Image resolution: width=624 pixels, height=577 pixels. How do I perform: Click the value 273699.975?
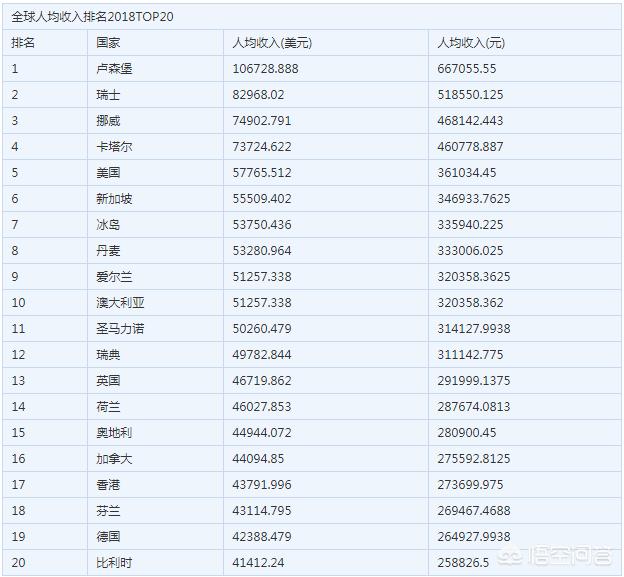point(470,485)
